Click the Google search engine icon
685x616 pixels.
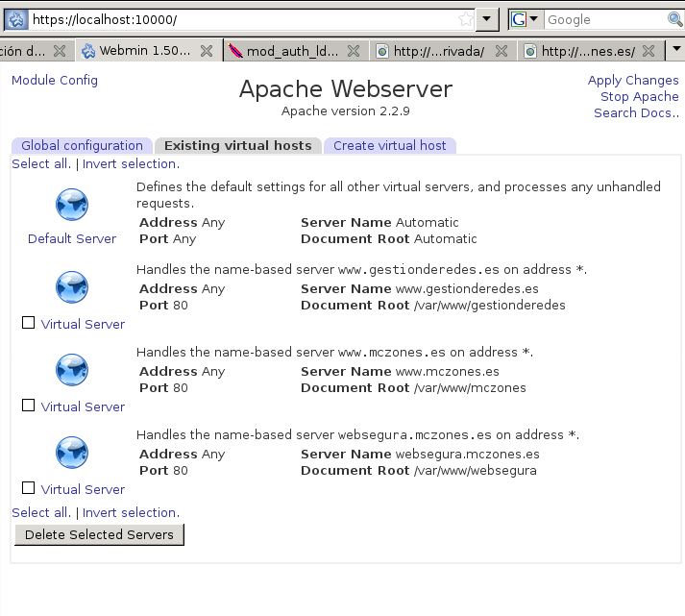519,19
